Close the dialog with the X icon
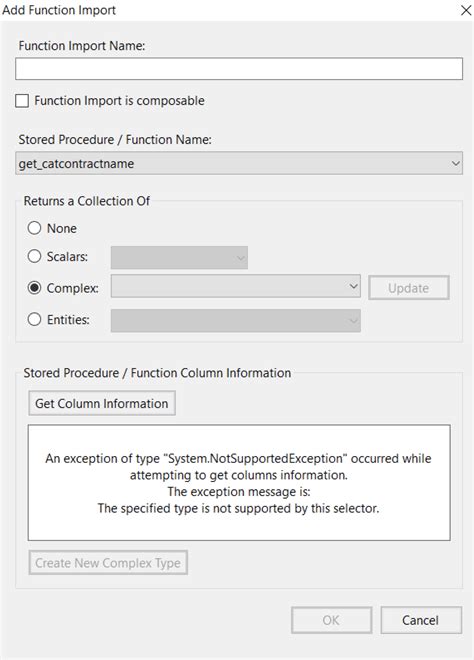Screen dimensions: 474x660 click(x=466, y=10)
